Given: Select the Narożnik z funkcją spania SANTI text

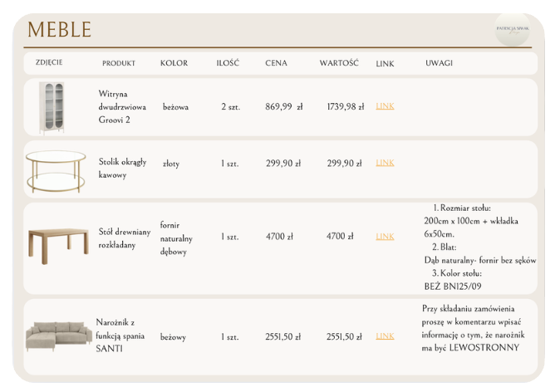Looking at the screenshot, I should 120,336.
